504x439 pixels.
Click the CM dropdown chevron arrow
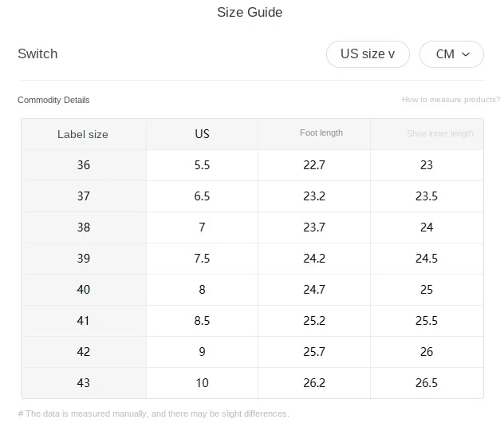pyautogui.click(x=467, y=54)
